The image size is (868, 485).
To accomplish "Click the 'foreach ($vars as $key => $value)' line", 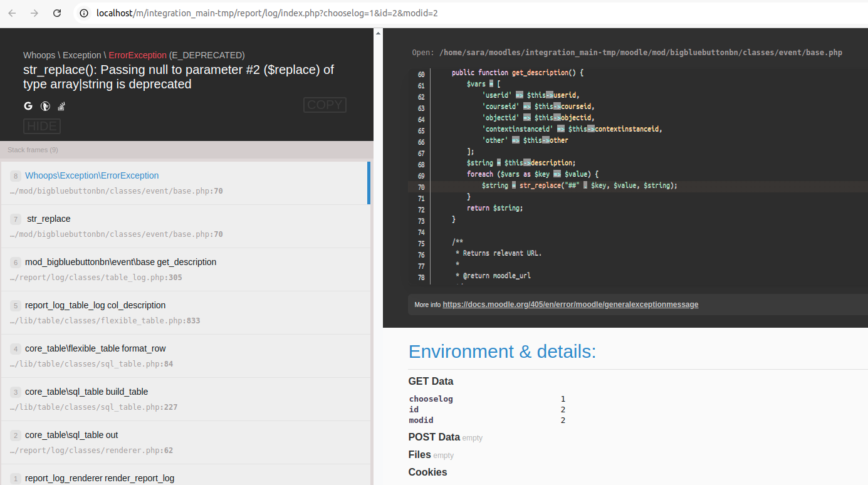I will (533, 174).
